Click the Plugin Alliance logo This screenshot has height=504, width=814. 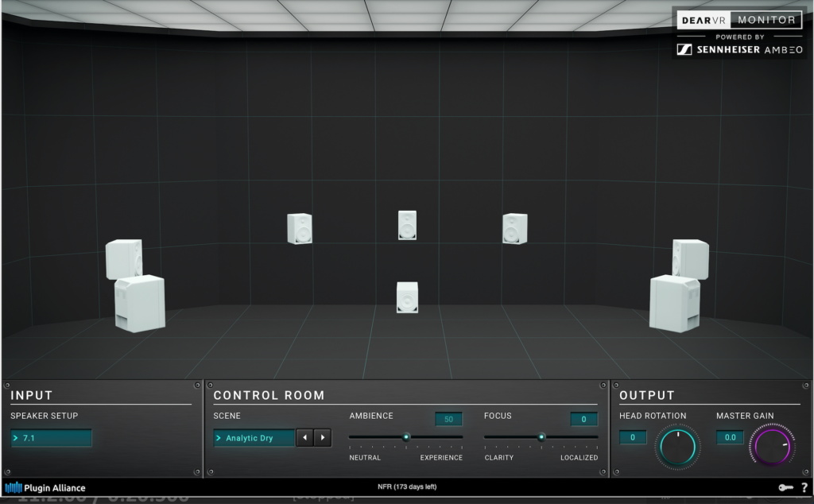(x=45, y=487)
